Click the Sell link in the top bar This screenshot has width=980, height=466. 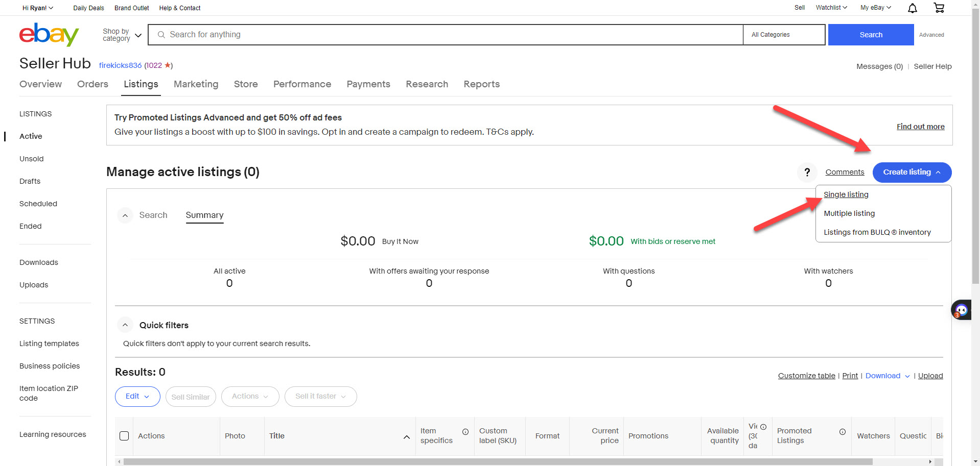(800, 8)
